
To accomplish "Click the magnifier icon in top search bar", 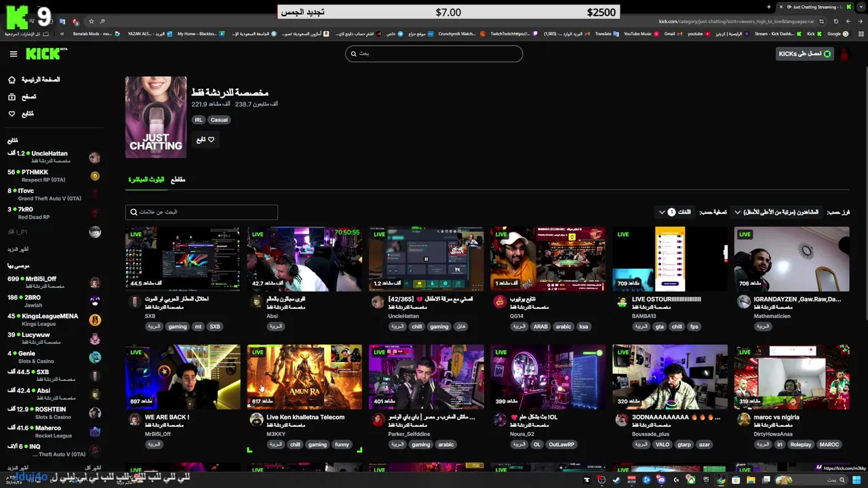I will [x=353, y=54].
